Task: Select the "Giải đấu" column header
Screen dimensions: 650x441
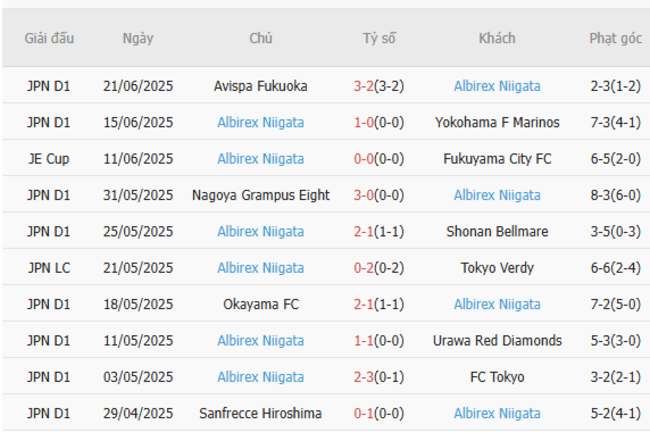Action: pos(49,38)
